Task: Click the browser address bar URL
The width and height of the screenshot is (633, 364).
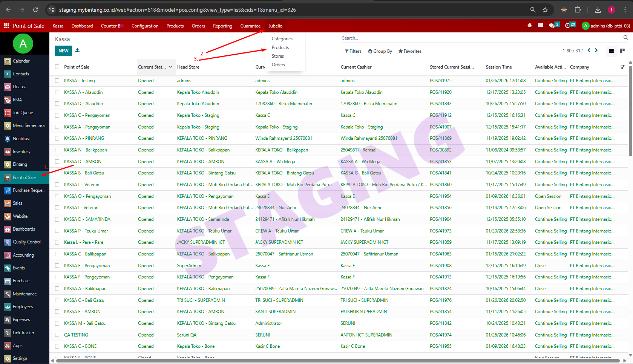Action: click(177, 10)
